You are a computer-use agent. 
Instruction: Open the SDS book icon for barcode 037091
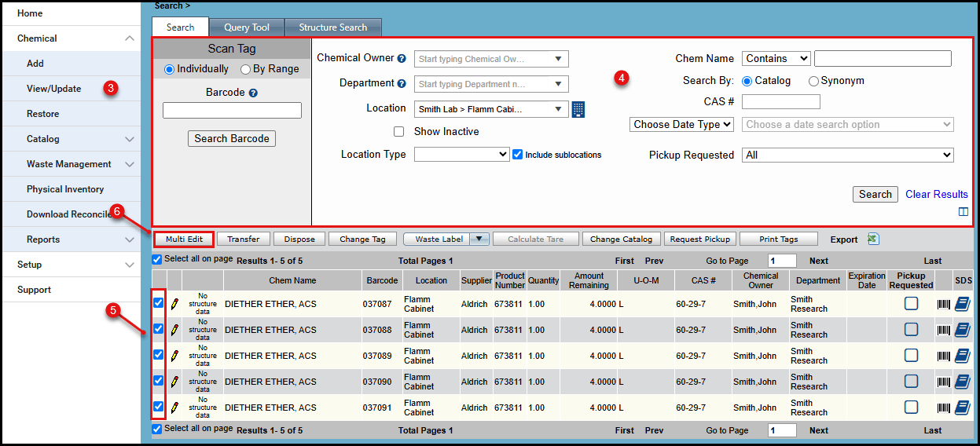coord(963,408)
